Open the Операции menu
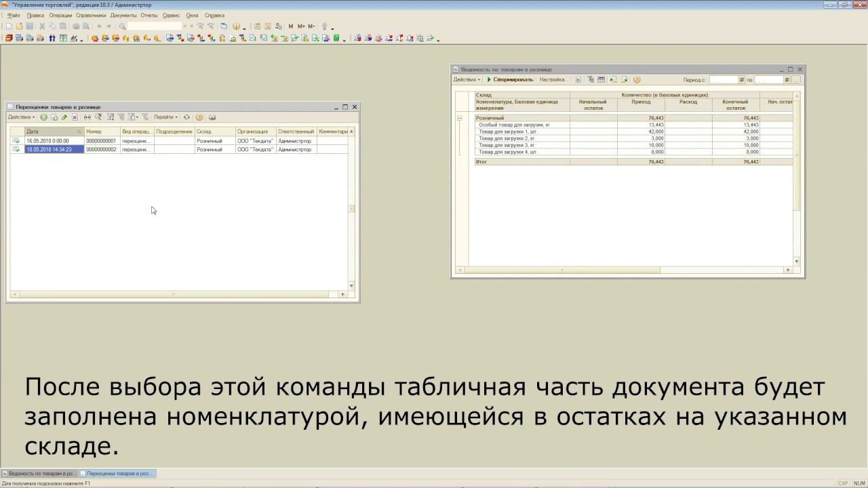This screenshot has height=488, width=868. pyautogui.click(x=60, y=15)
